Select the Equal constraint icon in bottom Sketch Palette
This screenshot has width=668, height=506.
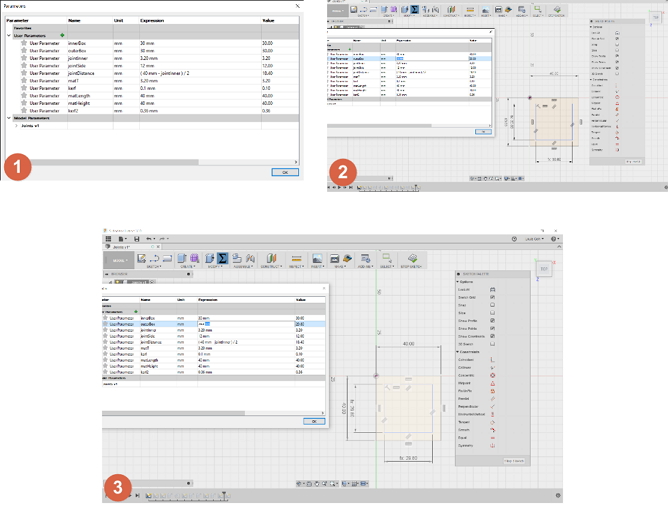tap(492, 438)
